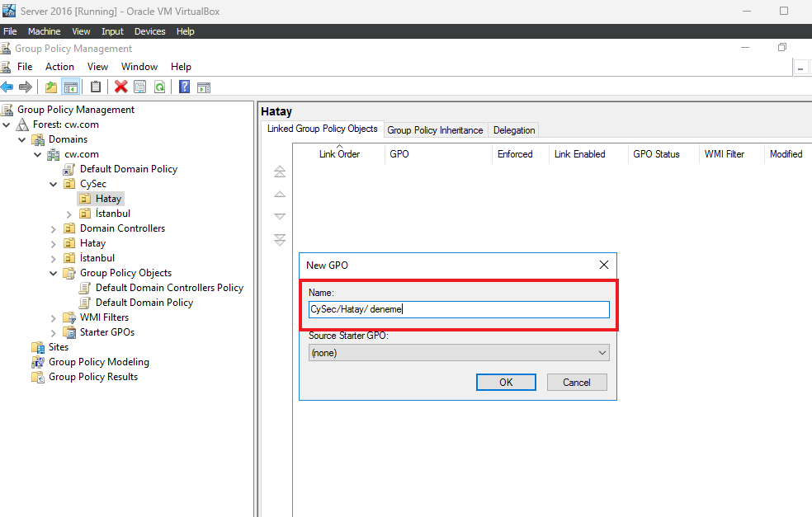Click the Starter GPOs folder icon
Viewport: 812px width, 517px height.
[x=69, y=332]
